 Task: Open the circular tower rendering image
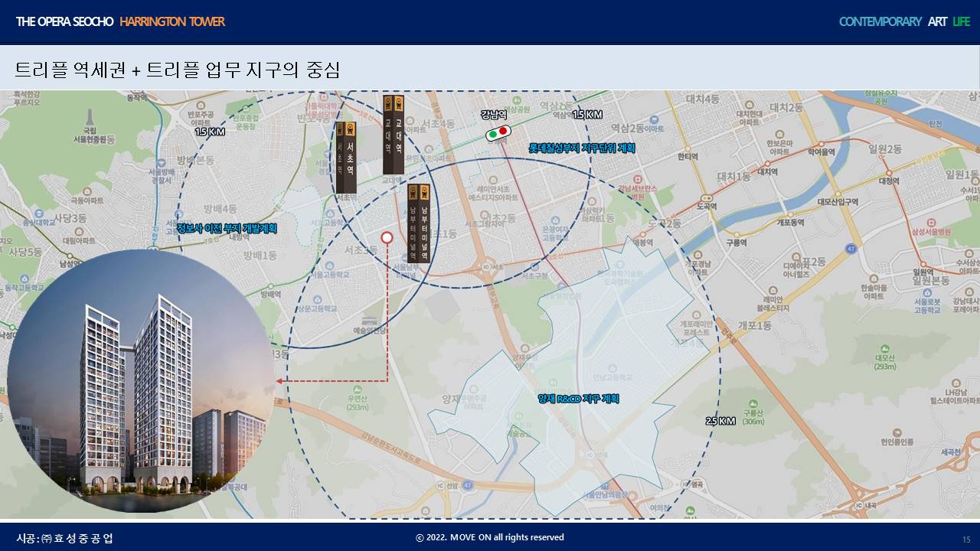140,380
